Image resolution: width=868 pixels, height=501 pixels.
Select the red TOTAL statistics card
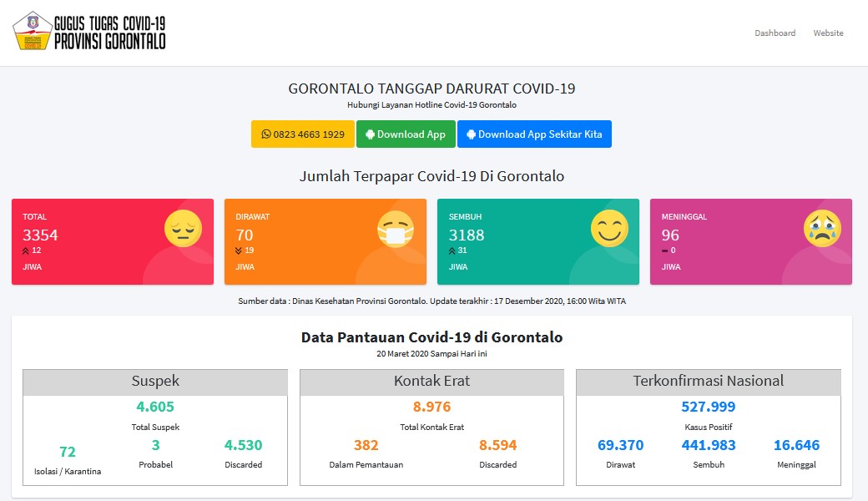pos(113,241)
